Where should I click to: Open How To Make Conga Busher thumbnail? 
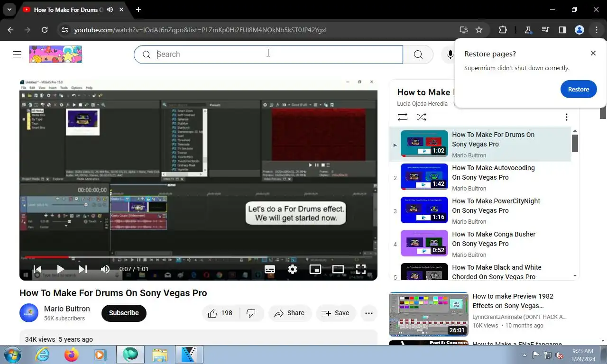(424, 243)
